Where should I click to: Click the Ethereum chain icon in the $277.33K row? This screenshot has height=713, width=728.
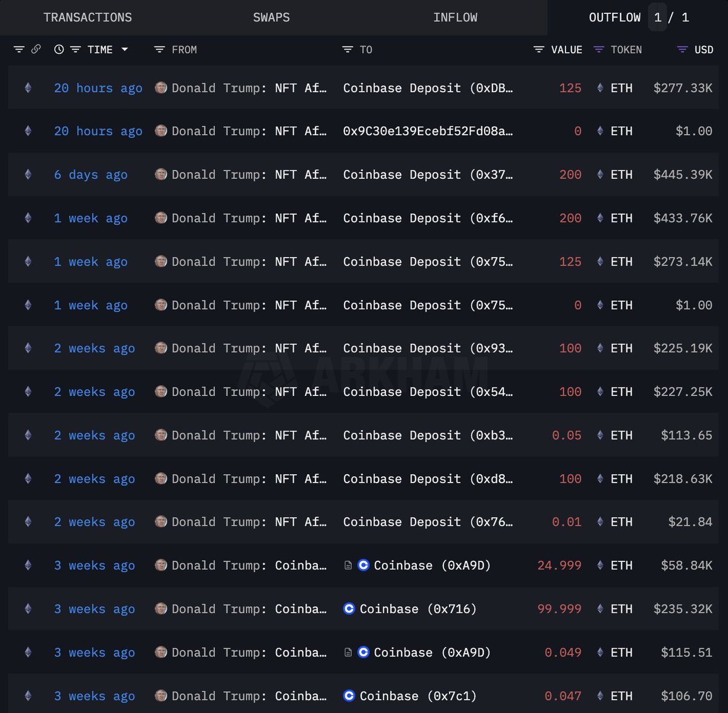tap(28, 88)
